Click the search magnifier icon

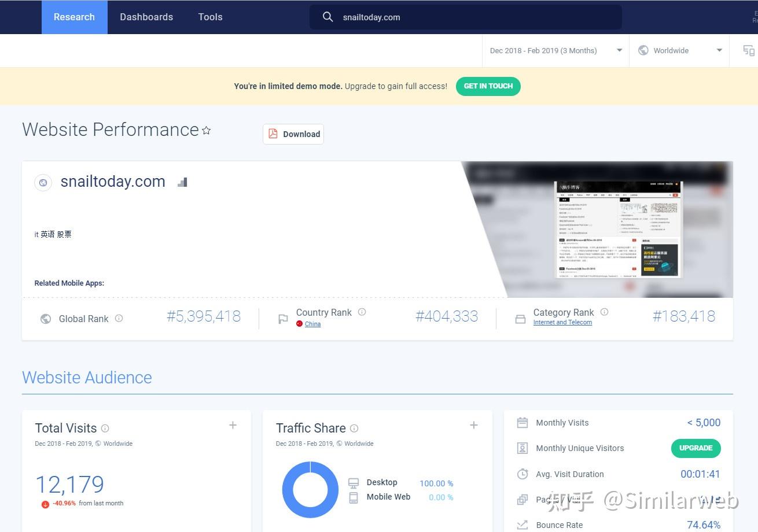tap(328, 17)
